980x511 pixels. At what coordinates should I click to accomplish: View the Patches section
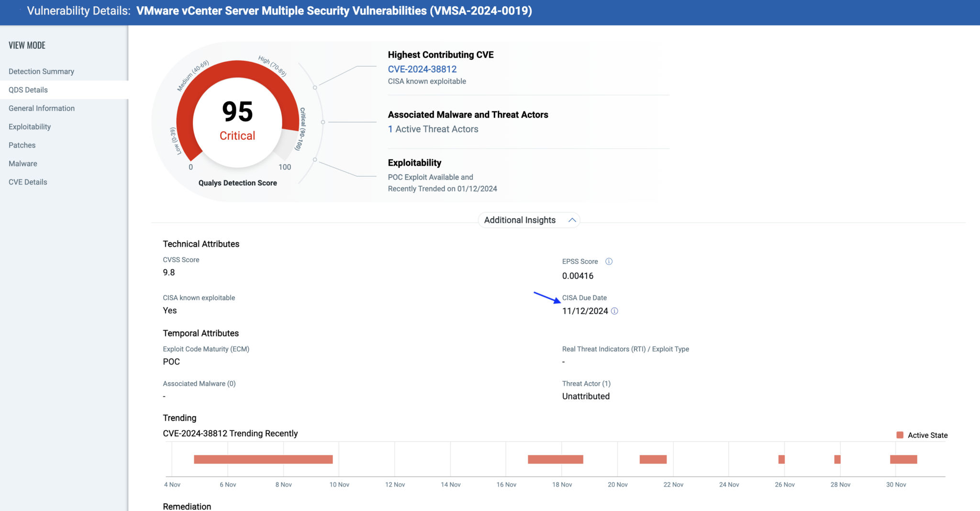(22, 145)
